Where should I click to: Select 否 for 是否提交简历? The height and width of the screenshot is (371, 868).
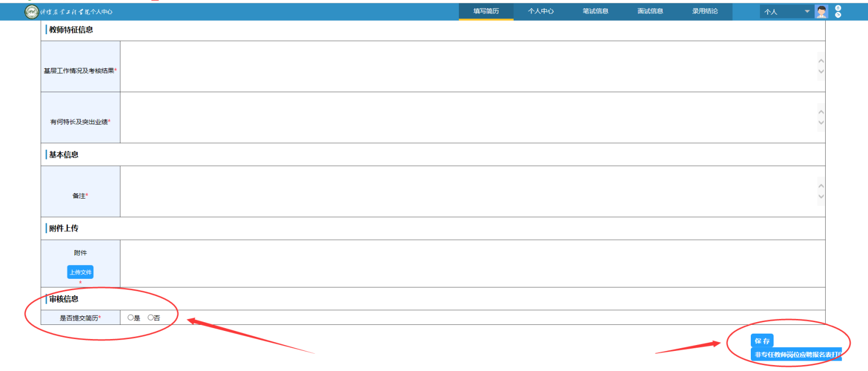click(x=151, y=317)
